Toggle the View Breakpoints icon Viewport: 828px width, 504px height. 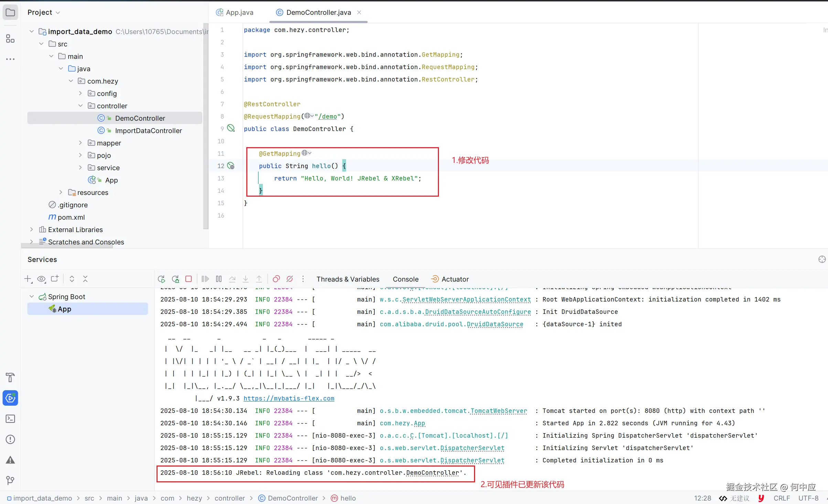click(x=276, y=279)
